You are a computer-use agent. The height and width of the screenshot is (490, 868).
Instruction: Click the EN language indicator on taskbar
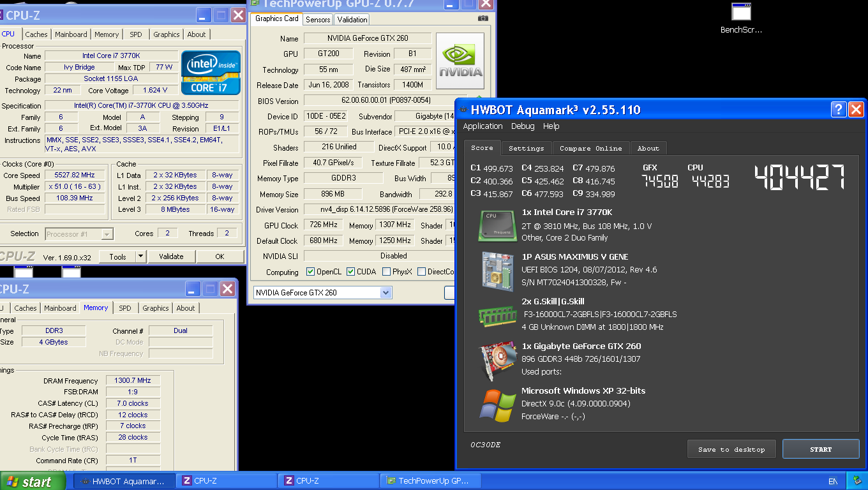pyautogui.click(x=833, y=481)
